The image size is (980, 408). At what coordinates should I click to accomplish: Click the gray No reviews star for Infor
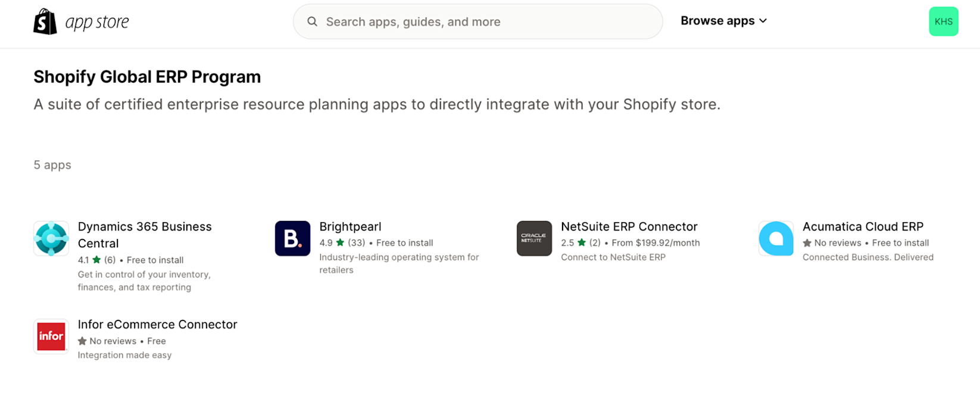tap(82, 341)
